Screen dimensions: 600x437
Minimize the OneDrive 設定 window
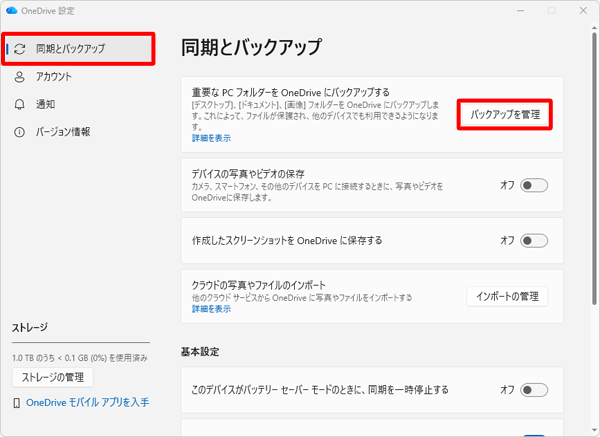pyautogui.click(x=520, y=11)
